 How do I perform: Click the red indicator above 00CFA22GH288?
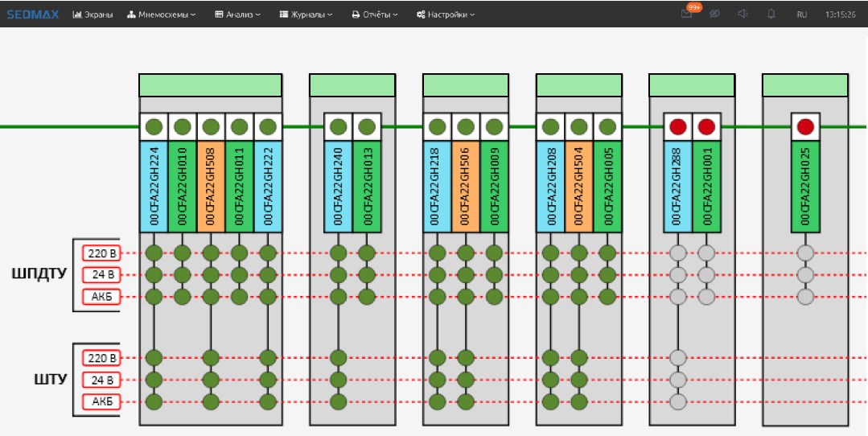coord(678,126)
